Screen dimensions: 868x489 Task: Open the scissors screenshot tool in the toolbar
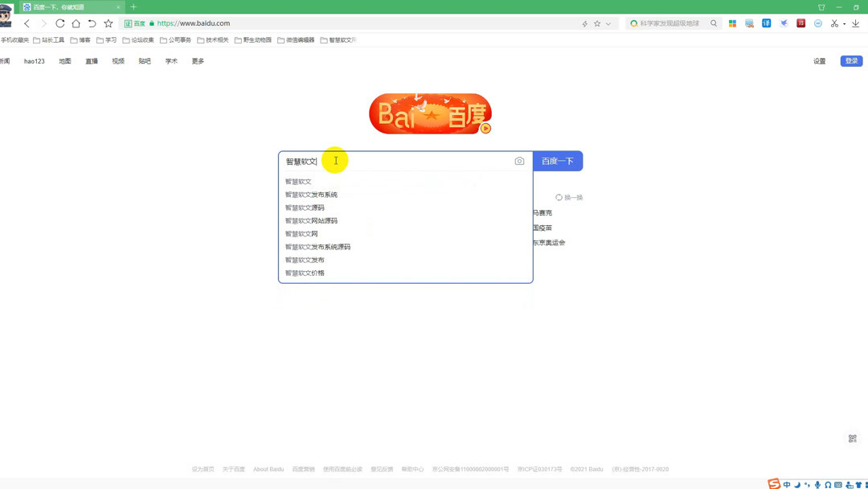coord(834,23)
